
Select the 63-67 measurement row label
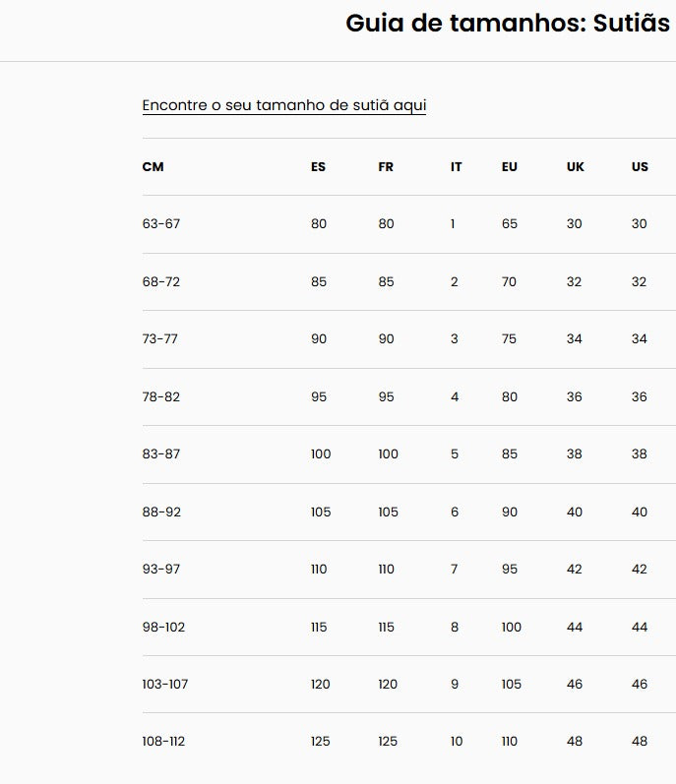pyautogui.click(x=161, y=224)
